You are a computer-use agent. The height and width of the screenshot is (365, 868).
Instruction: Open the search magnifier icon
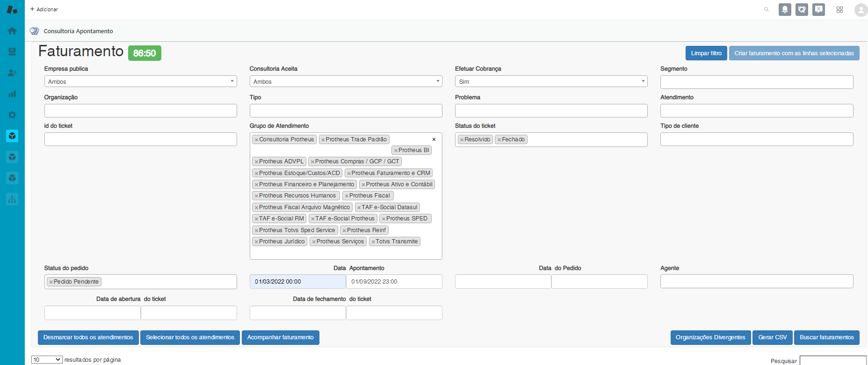click(x=766, y=9)
